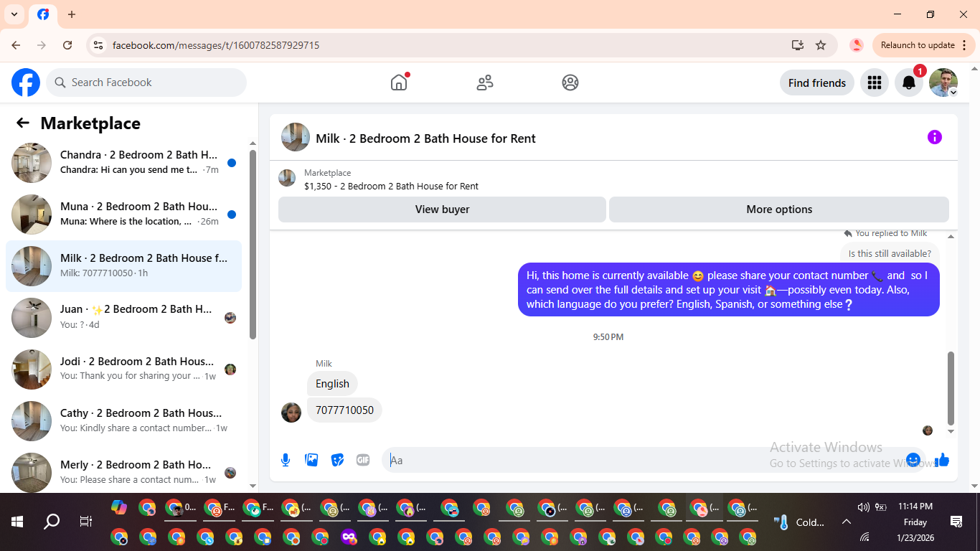980x551 pixels.
Task: Click the Facebook logo icon
Action: pos(26,83)
